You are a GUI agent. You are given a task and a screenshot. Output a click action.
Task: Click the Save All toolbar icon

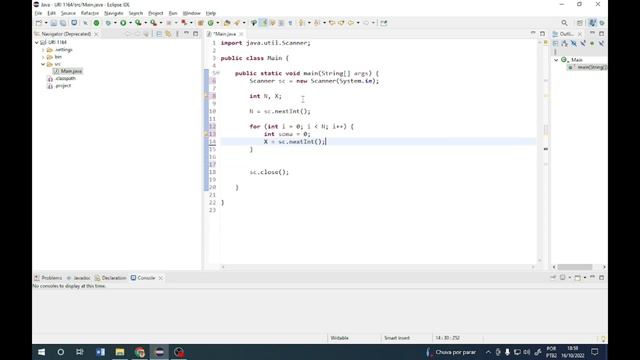63,23
